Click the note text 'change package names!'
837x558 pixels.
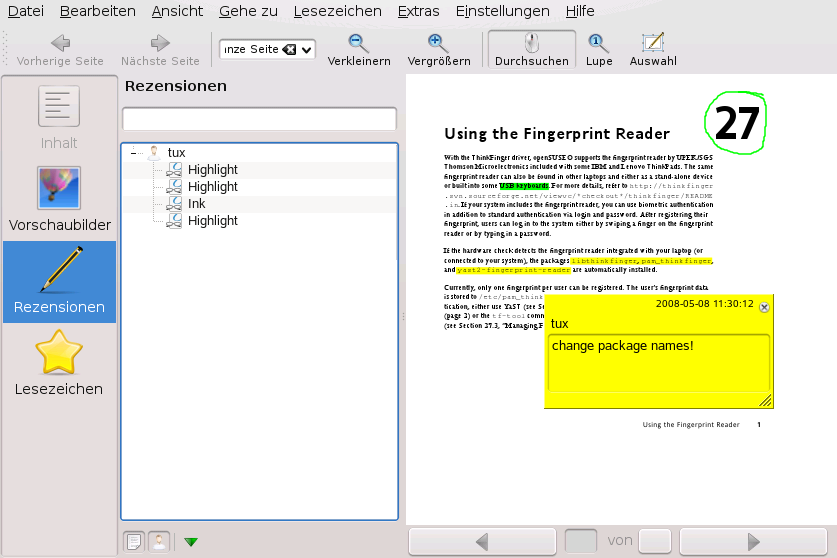pyautogui.click(x=622, y=346)
